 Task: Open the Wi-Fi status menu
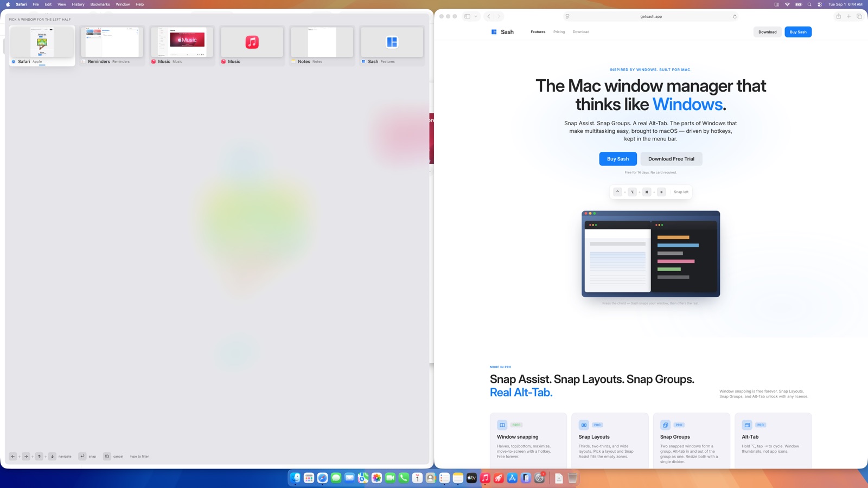point(787,4)
